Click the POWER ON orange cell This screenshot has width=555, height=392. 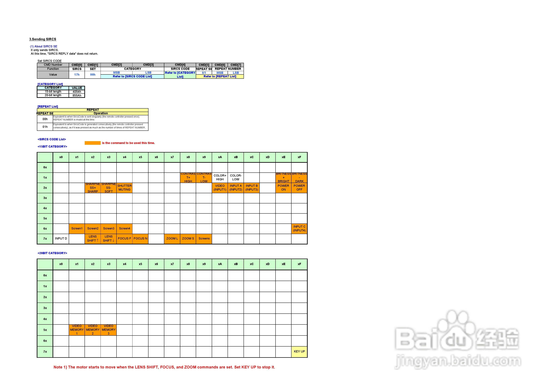pyautogui.click(x=283, y=188)
